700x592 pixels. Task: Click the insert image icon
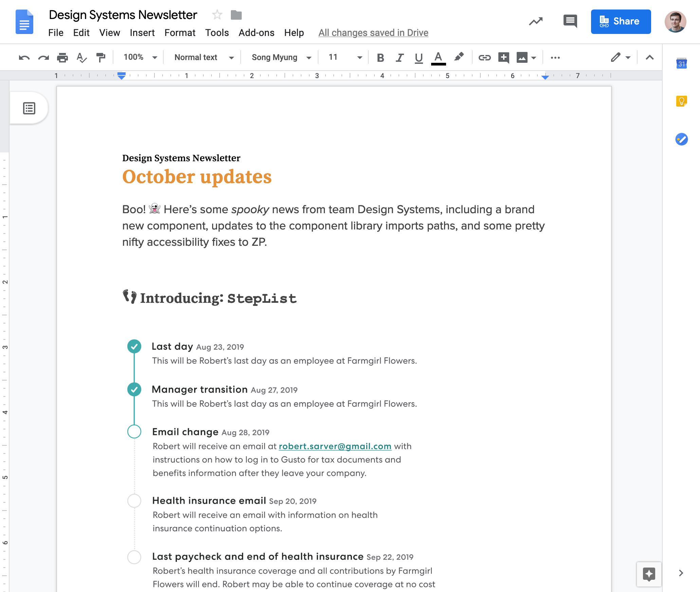coord(521,57)
